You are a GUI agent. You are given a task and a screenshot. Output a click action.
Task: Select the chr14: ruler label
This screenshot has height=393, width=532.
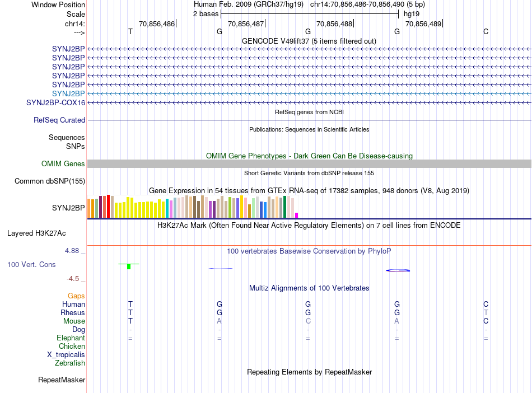tap(75, 24)
